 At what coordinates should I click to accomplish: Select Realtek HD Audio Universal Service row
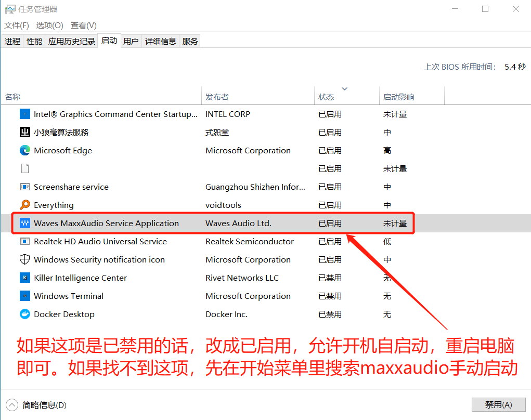point(265,241)
